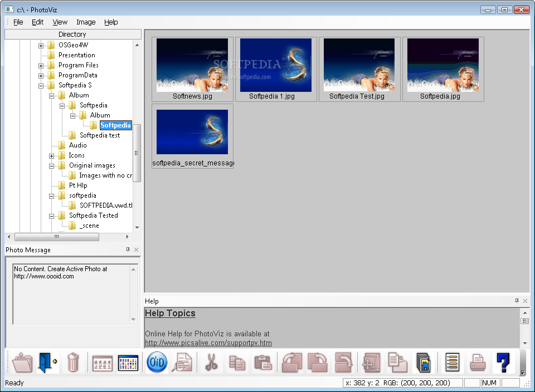Image resolution: width=535 pixels, height=392 pixels.
Task: Close the Help panel
Action: tap(525, 301)
